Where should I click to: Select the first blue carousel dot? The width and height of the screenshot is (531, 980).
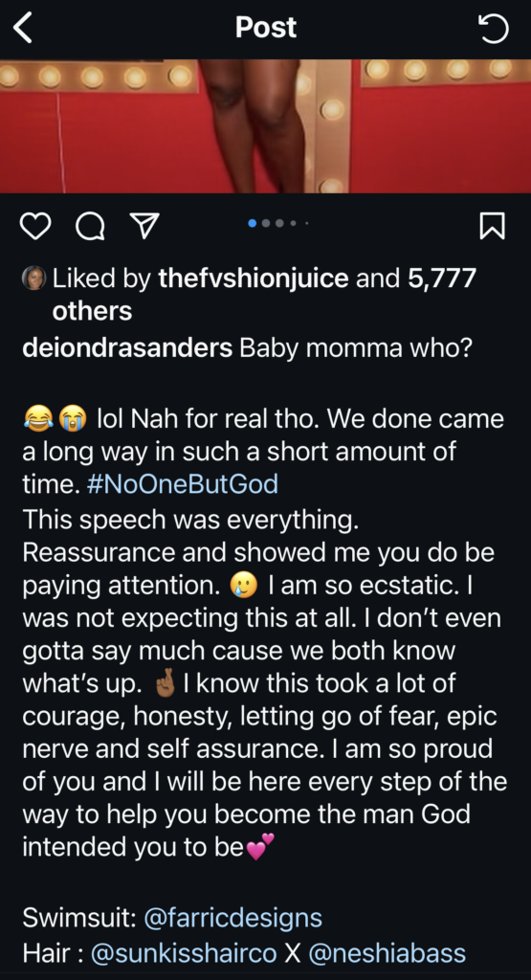253,223
